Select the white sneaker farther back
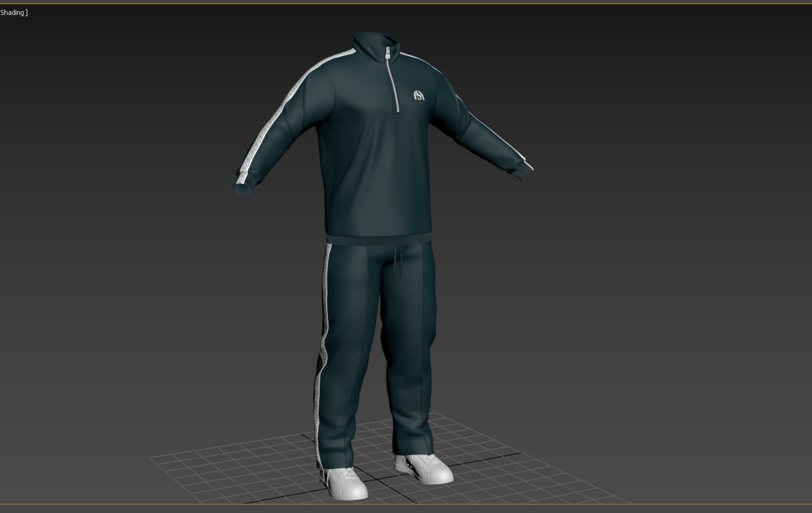 click(x=424, y=468)
